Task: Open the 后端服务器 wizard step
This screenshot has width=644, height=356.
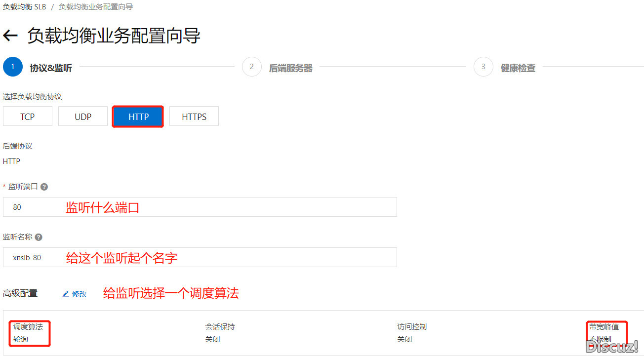Action: tap(290, 68)
